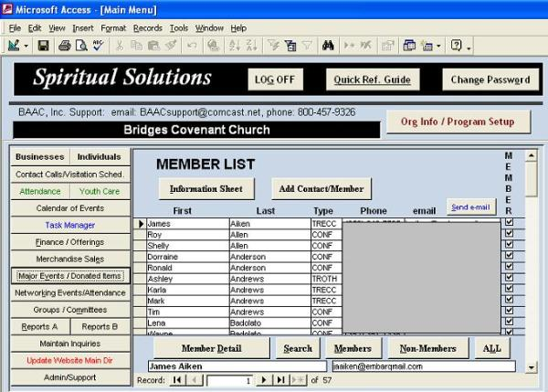Click the LOG OFF button
The image size is (548, 392).
click(x=276, y=79)
